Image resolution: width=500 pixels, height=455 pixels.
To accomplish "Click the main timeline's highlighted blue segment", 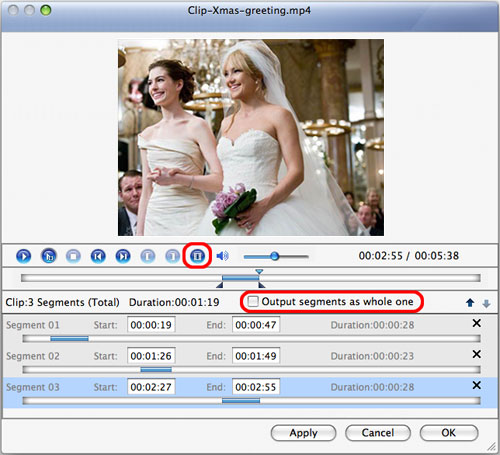I will tap(241, 278).
